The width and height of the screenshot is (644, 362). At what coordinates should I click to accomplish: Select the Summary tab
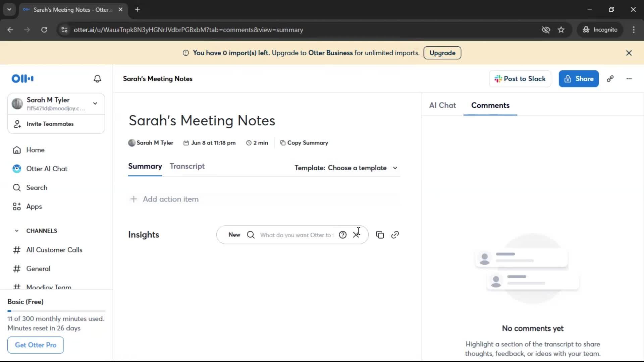[x=145, y=166]
